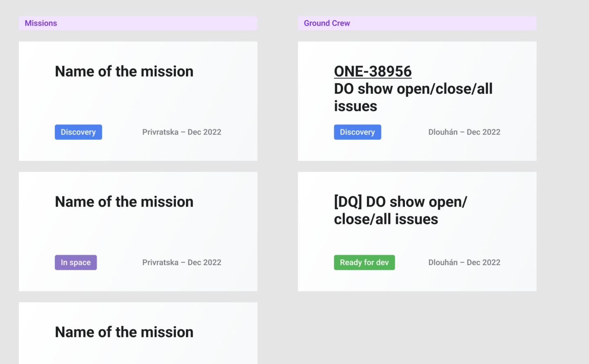Open the ONE-38956 issue link
The width and height of the screenshot is (589, 364).
tap(373, 71)
